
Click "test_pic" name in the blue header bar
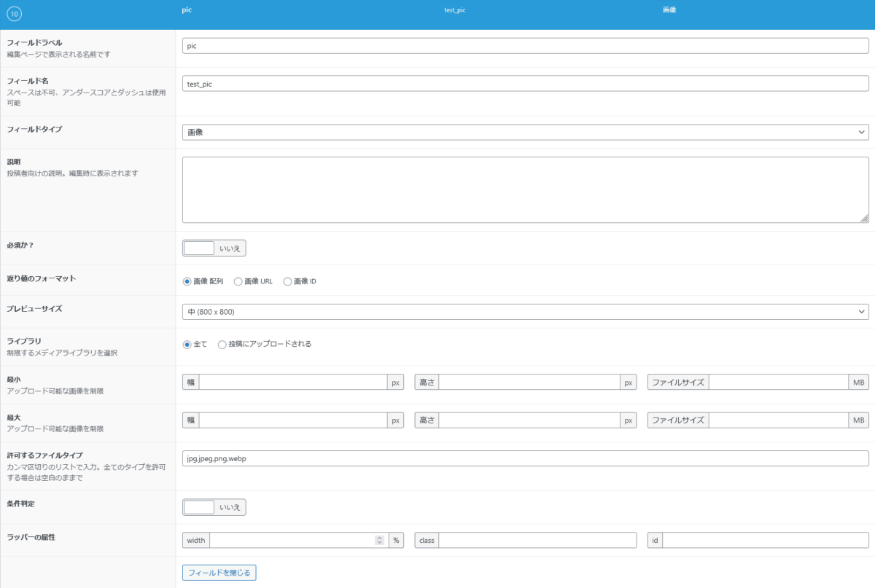(455, 11)
